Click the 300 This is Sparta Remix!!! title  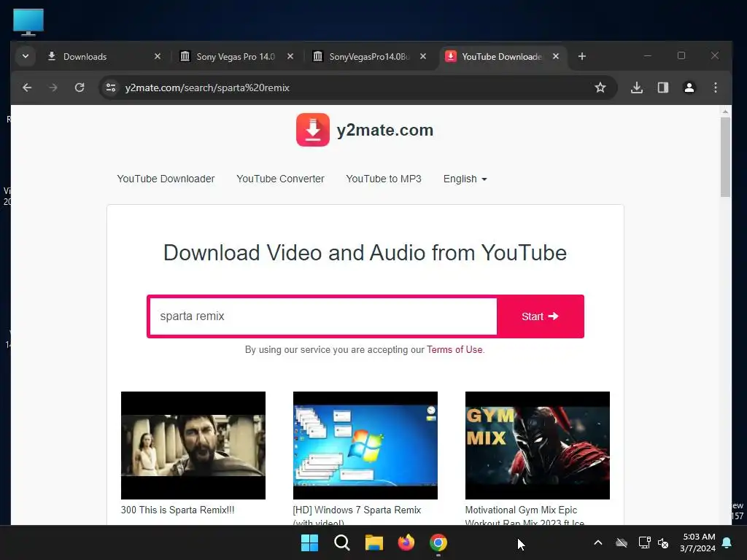[178, 510]
